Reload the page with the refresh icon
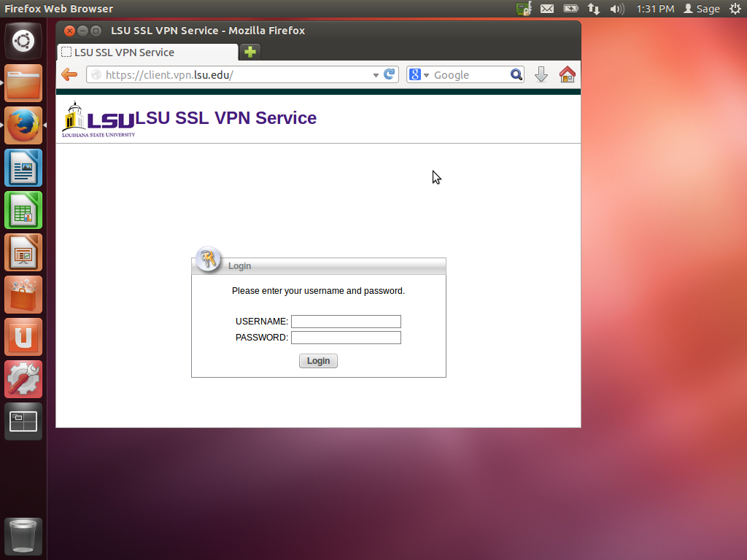Screen dimensions: 747x560 [390, 74]
